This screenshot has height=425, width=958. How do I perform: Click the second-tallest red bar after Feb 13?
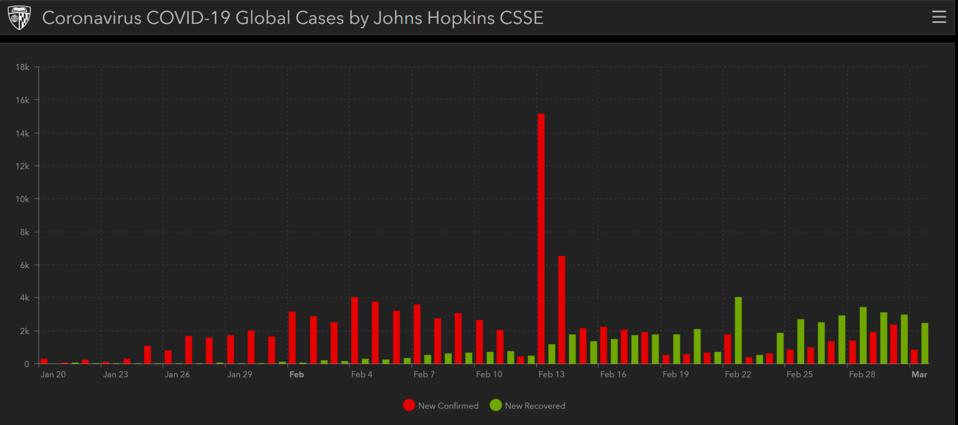(x=562, y=309)
